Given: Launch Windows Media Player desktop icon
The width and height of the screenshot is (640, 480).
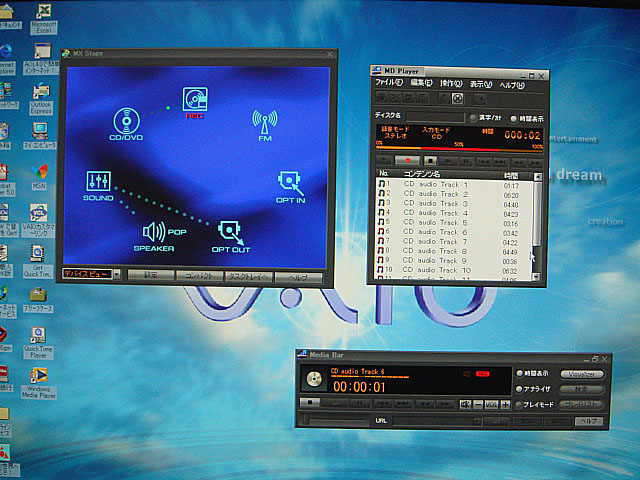Looking at the screenshot, I should pyautogui.click(x=39, y=376).
